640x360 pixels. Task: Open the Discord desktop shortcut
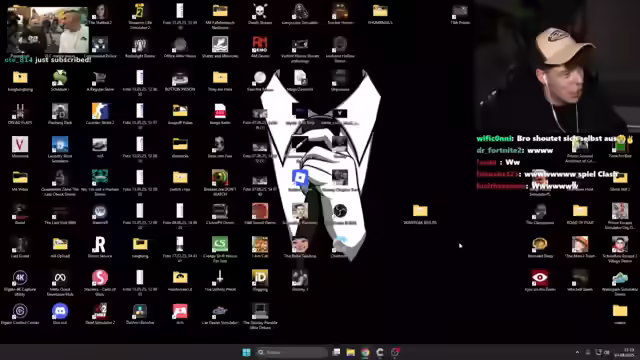(x=60, y=311)
